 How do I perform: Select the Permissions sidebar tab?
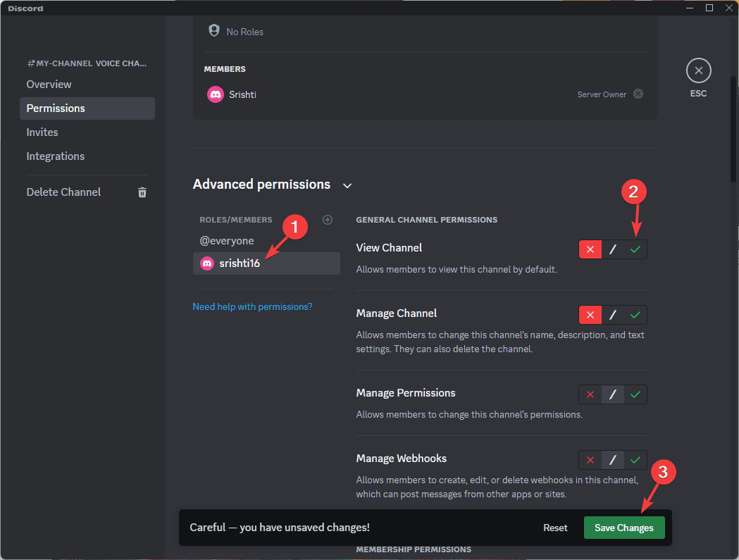pyautogui.click(x=87, y=108)
